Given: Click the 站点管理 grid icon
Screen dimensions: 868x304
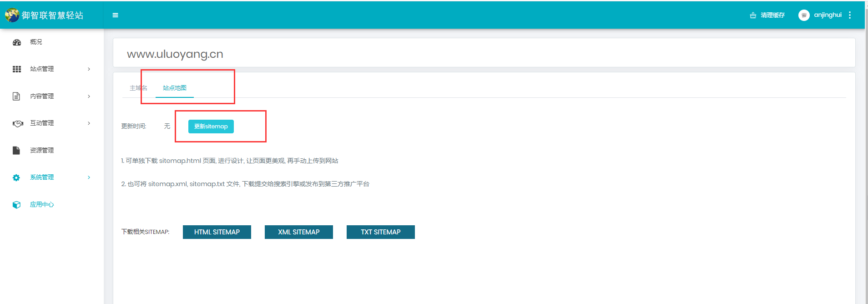Looking at the screenshot, I should [x=17, y=69].
